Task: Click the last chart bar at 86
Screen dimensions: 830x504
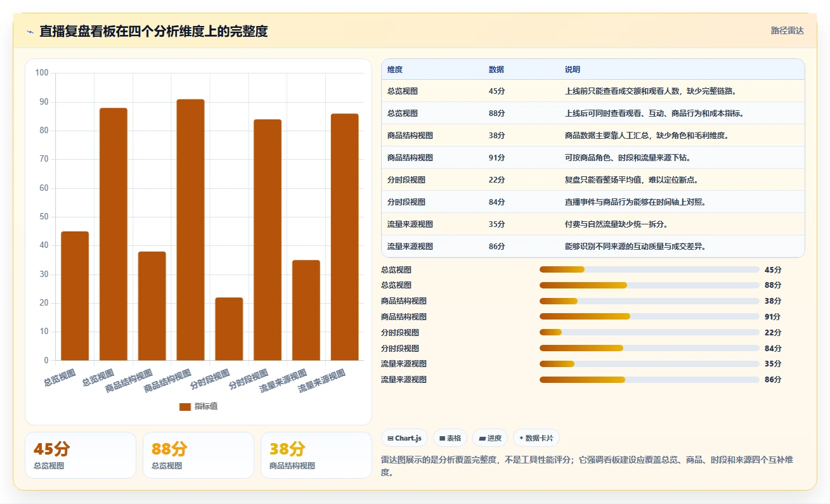Action: click(344, 237)
